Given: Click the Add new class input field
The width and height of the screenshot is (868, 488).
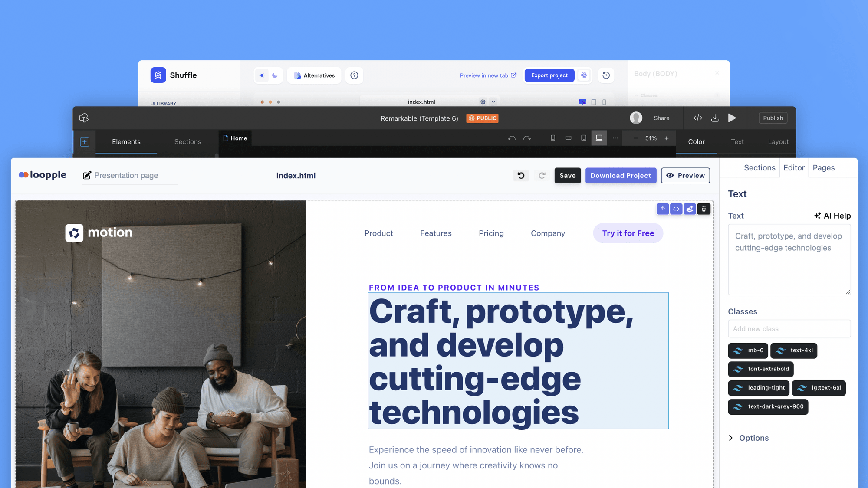Looking at the screenshot, I should (789, 328).
